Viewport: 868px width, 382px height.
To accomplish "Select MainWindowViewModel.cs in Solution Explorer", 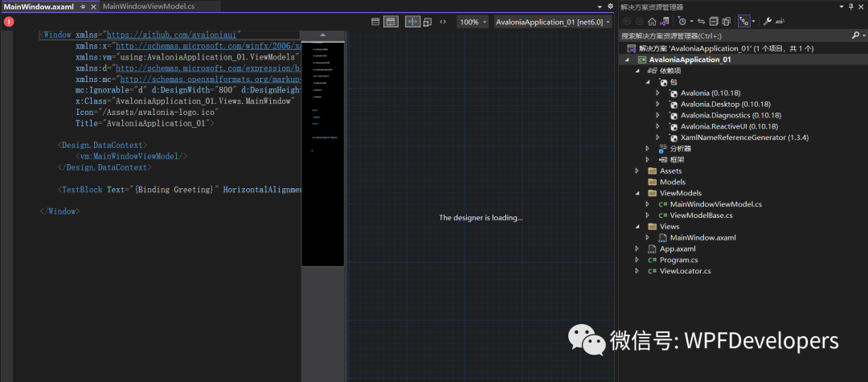I will 716,203.
